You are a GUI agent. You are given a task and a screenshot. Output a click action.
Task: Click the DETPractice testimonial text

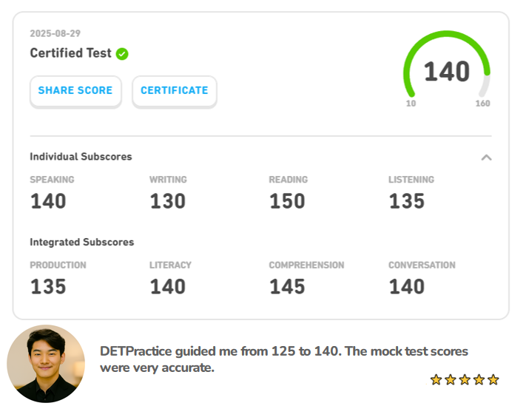click(284, 359)
